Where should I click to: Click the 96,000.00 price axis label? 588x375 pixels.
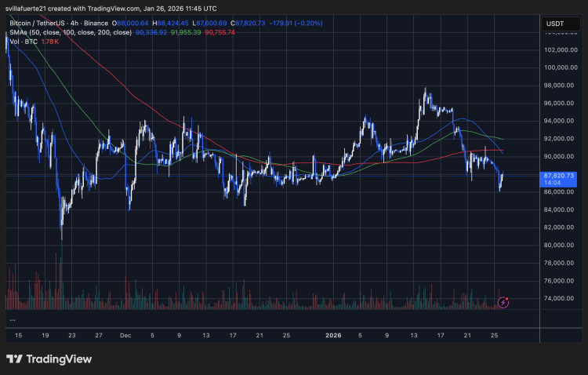click(x=559, y=104)
